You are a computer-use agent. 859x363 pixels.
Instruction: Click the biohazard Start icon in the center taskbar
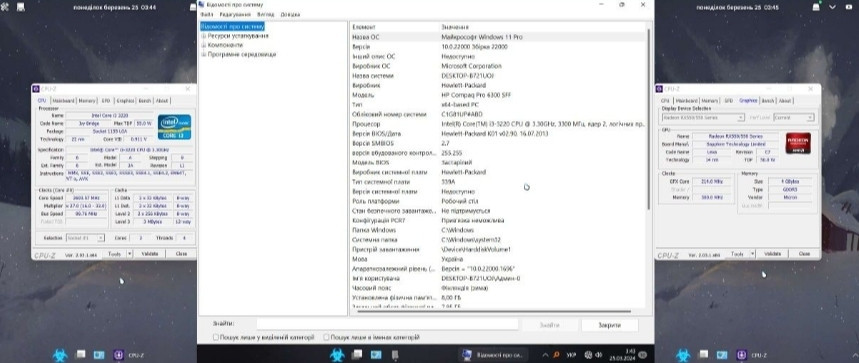point(337,355)
